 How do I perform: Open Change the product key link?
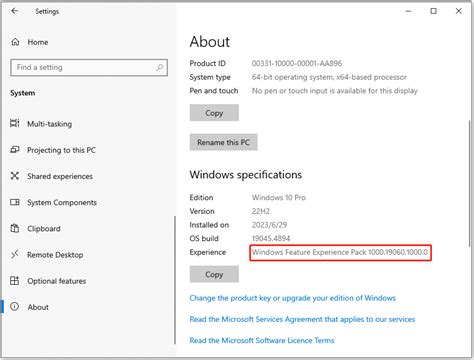point(293,298)
